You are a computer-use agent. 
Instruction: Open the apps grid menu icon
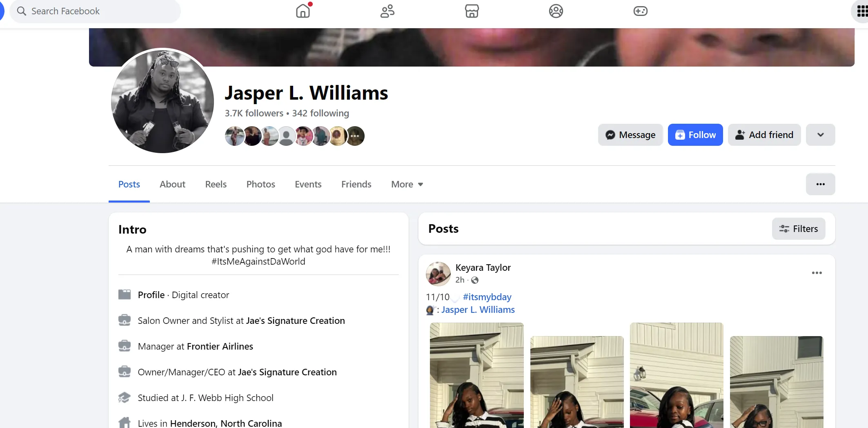pos(861,11)
